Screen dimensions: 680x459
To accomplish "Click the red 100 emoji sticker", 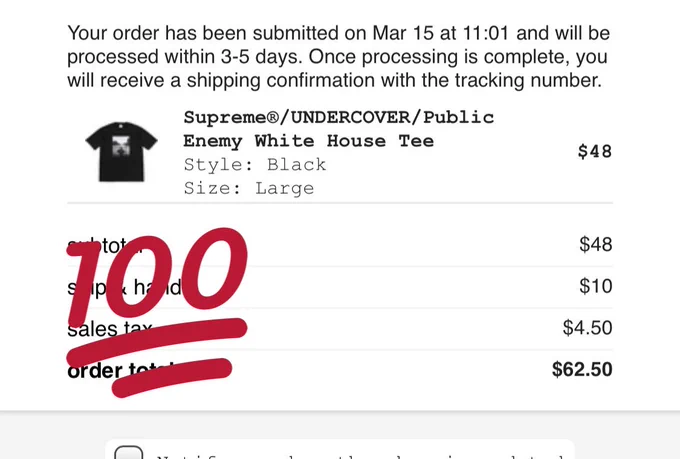I will [x=157, y=312].
